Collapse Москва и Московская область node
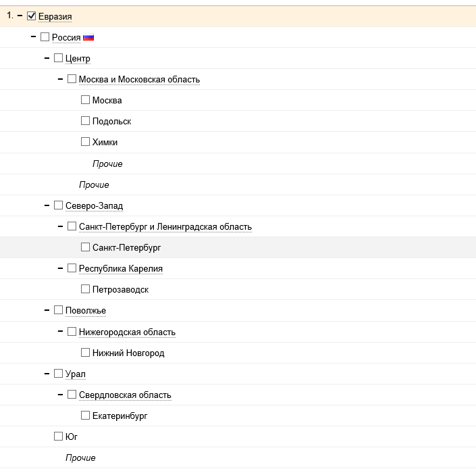The image size is (476, 473). [60, 79]
